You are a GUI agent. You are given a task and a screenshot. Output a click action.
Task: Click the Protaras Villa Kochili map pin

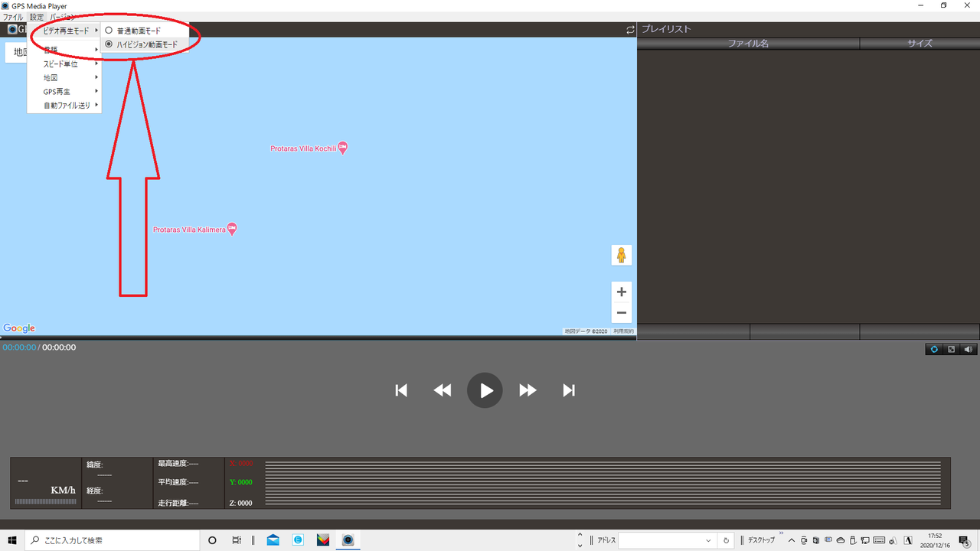coord(342,148)
